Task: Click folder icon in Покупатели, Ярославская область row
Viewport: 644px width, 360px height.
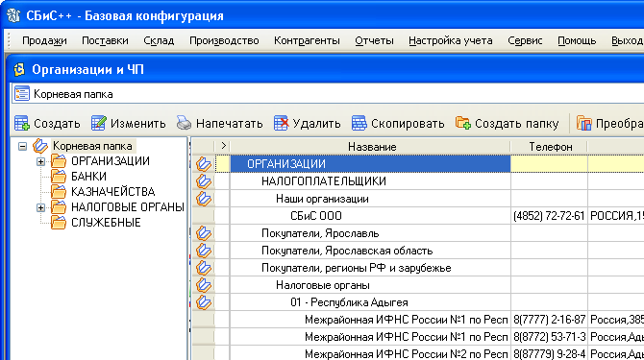Action: pos(204,251)
